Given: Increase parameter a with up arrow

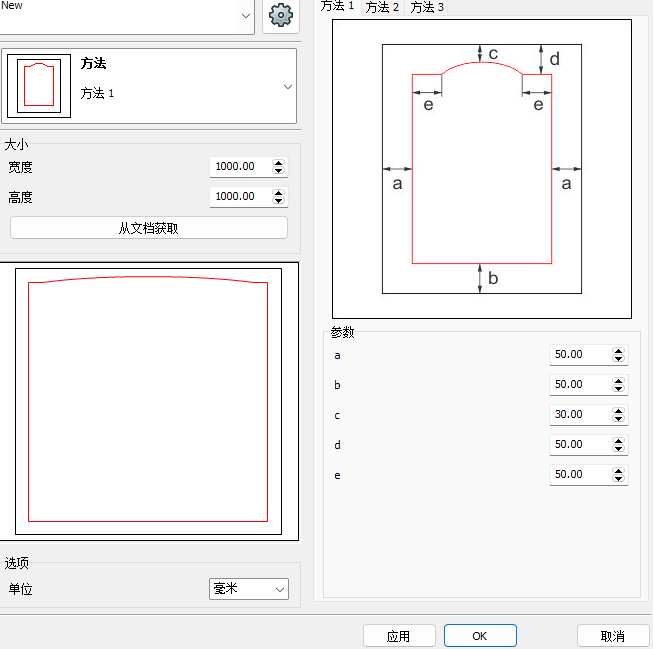Looking at the screenshot, I should pos(619,351).
